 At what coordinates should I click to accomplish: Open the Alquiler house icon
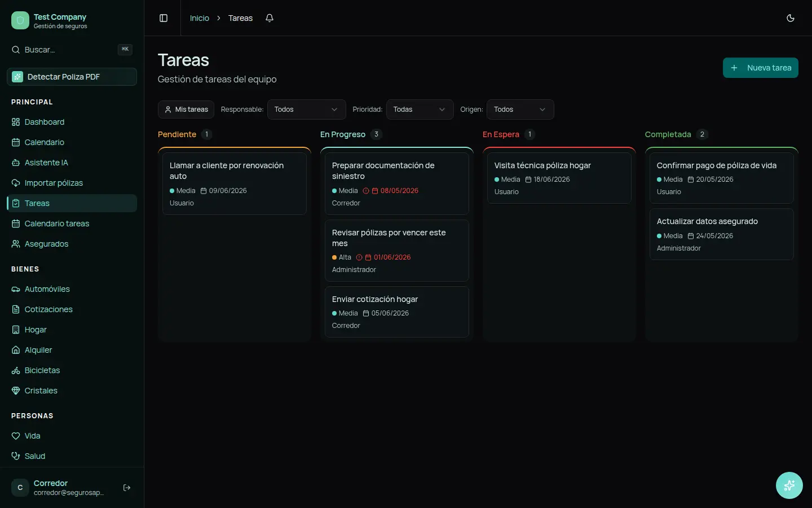coord(16,350)
